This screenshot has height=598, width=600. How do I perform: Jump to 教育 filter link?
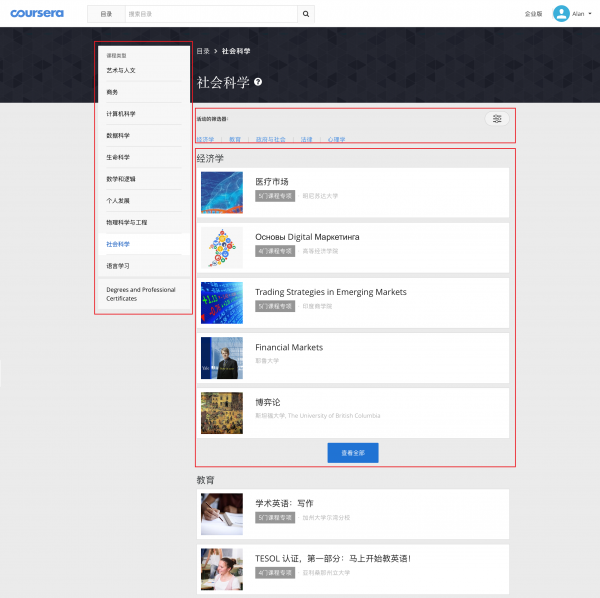[x=235, y=139]
